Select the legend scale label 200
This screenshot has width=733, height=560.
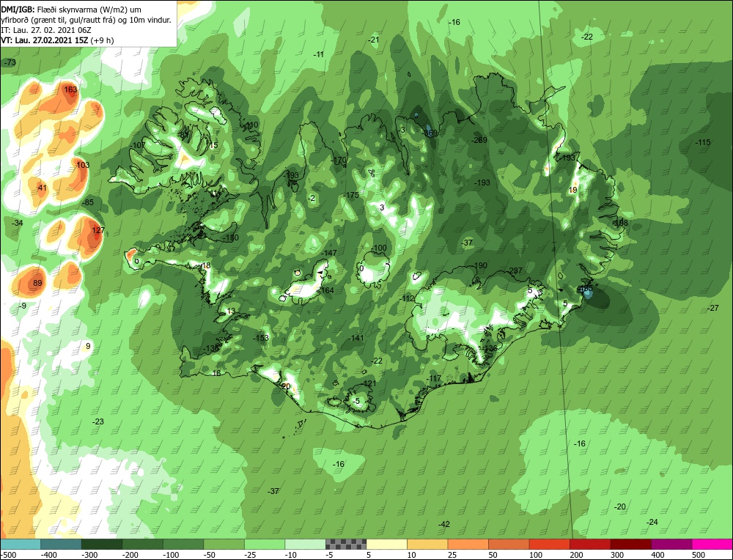pos(576,555)
